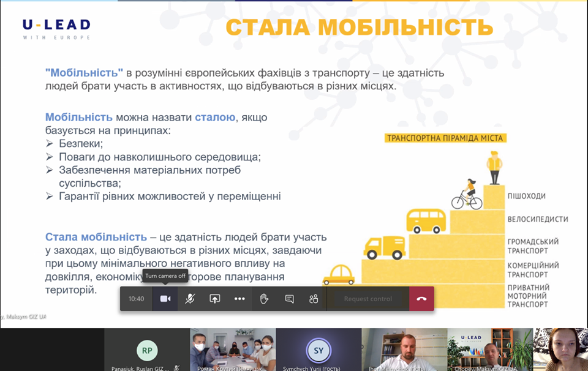588x371 pixels.
Task: Hang up the call with red button
Action: click(421, 299)
